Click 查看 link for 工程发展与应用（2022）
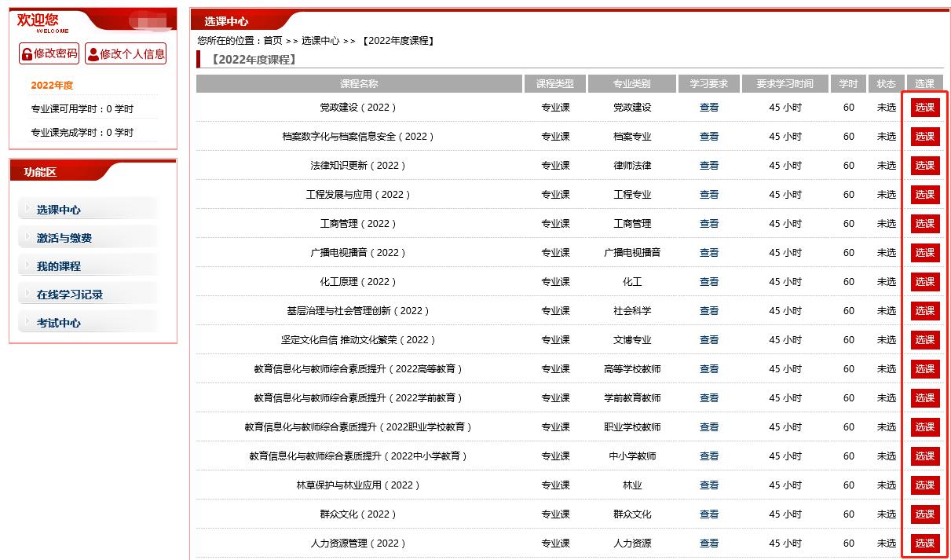The image size is (951, 560). (x=708, y=195)
